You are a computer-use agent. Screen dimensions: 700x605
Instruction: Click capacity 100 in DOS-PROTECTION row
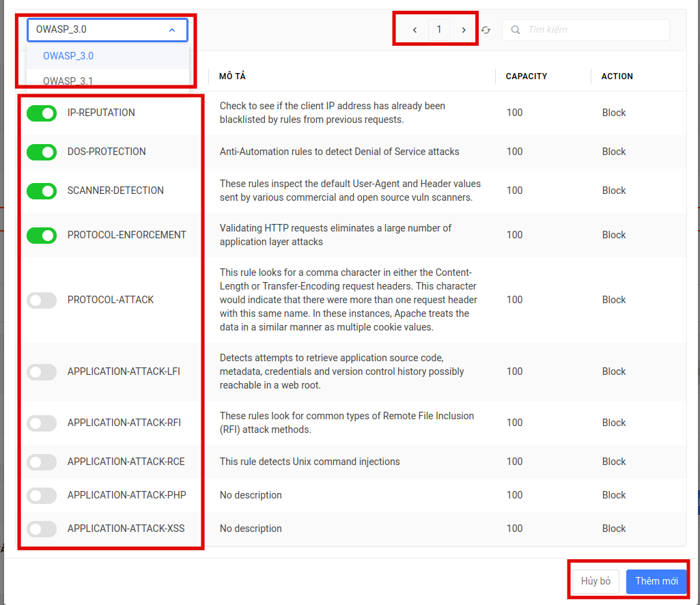[x=514, y=152]
